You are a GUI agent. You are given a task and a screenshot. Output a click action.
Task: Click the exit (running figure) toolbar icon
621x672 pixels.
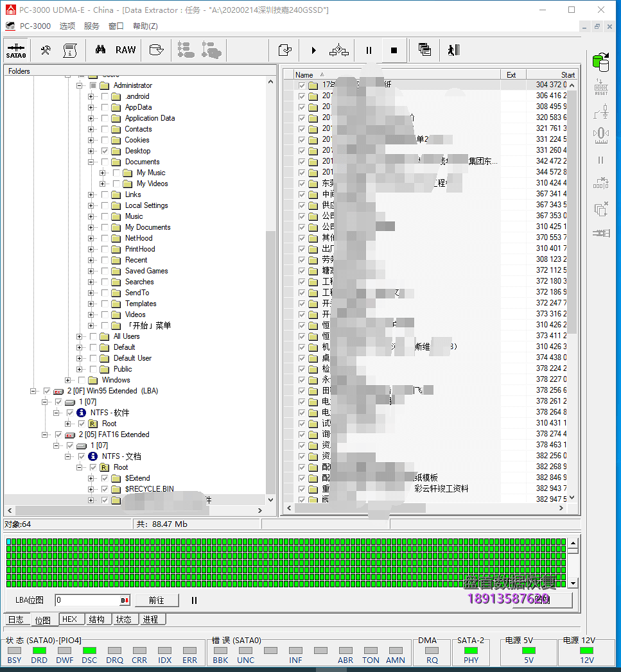[454, 50]
